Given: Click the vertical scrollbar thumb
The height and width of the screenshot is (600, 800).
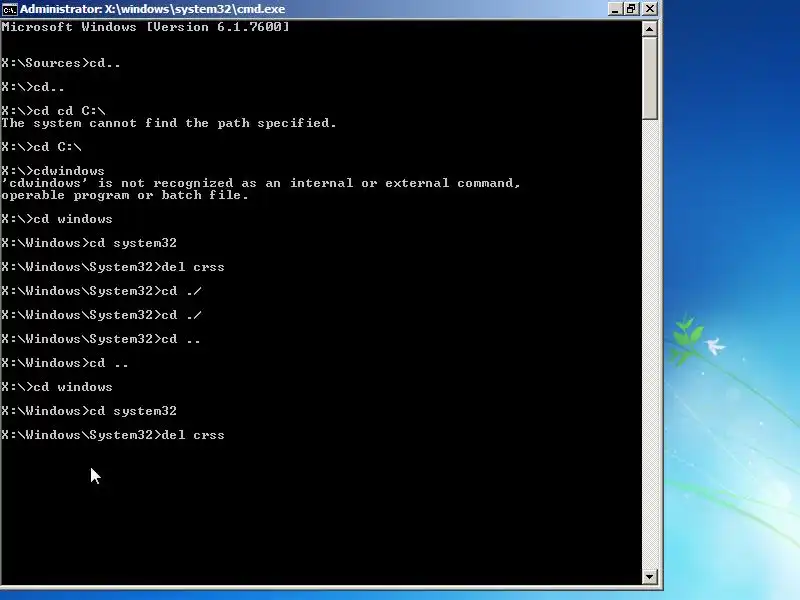Looking at the screenshot, I should (649, 79).
